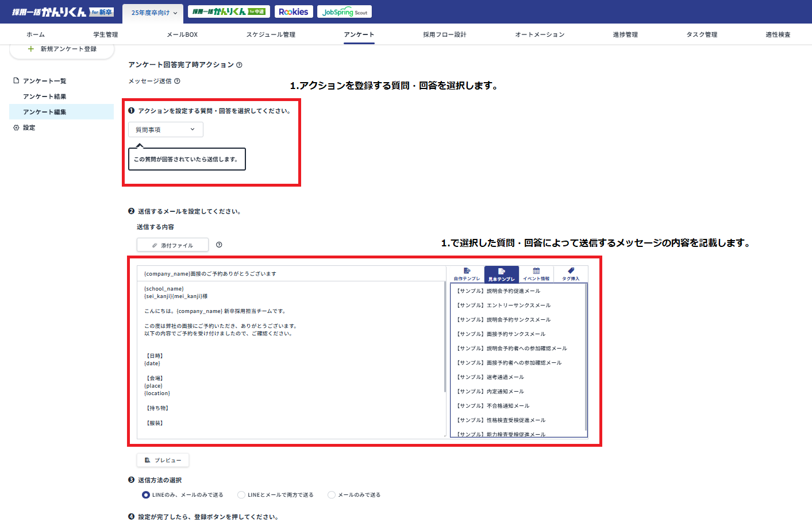This screenshot has height=522, width=812.
Task: Open the 質問事項 dropdown
Action: (x=166, y=130)
